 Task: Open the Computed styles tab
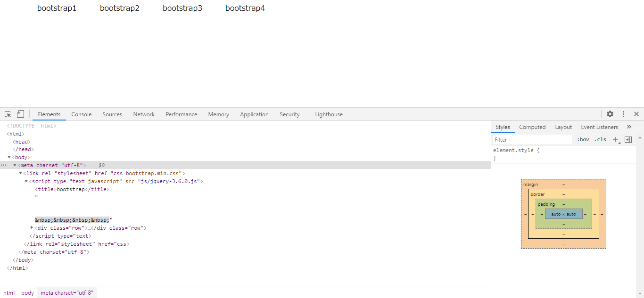tap(532, 127)
